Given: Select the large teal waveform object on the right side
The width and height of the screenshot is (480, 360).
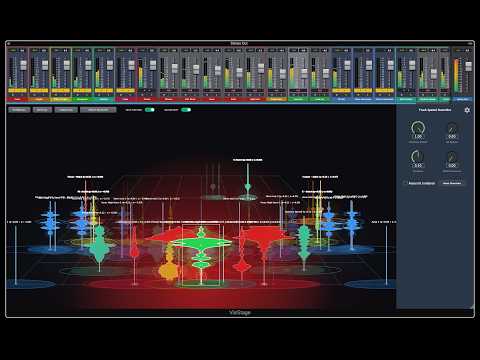Looking at the screenshot, I should coord(304,242).
